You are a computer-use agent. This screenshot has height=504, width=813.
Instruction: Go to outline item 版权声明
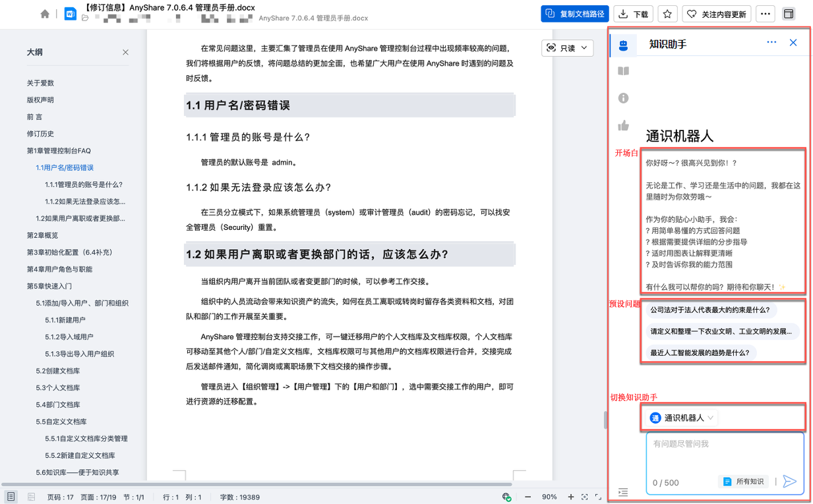[x=40, y=100]
